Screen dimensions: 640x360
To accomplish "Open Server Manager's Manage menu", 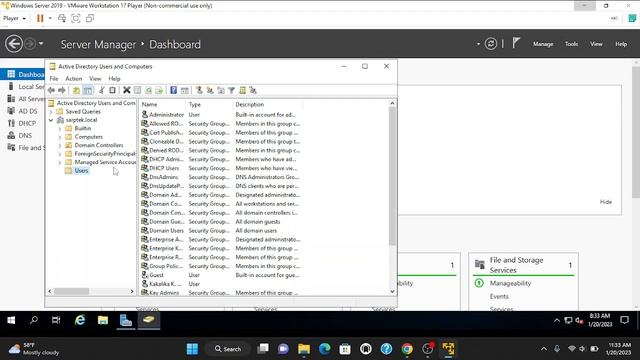I will (x=543, y=44).
